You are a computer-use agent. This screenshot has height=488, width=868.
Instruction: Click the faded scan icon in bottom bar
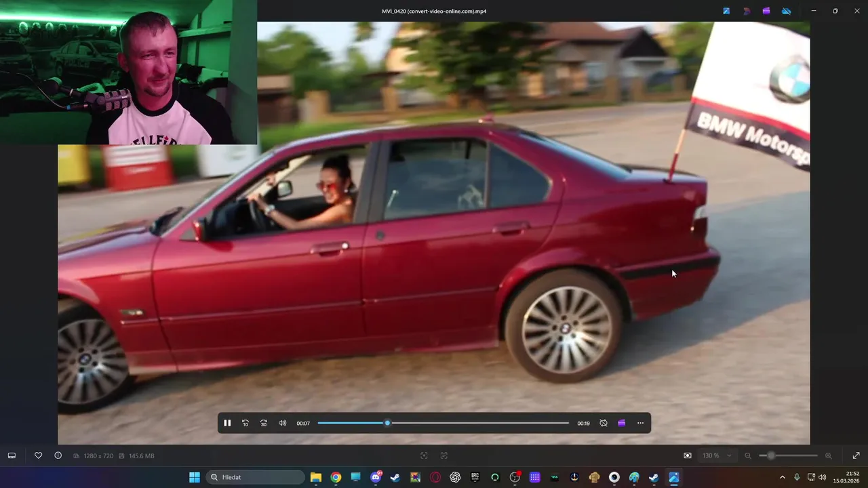pos(444,455)
